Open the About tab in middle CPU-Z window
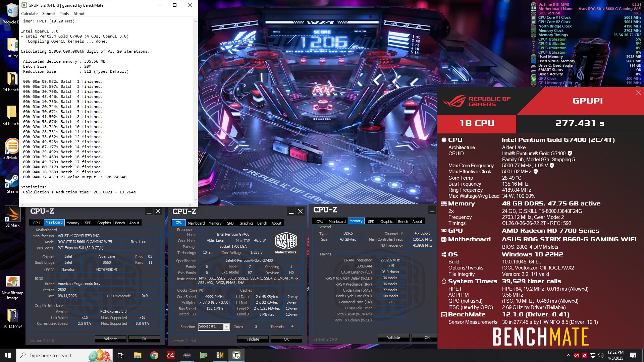644x362 pixels. pyautogui.click(x=276, y=223)
